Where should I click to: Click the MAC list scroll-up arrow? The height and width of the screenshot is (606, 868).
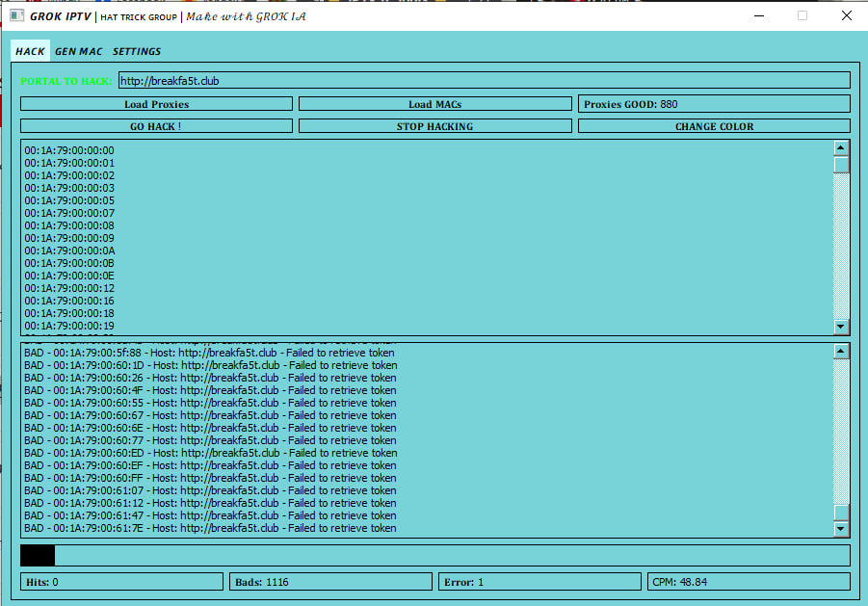pos(840,148)
